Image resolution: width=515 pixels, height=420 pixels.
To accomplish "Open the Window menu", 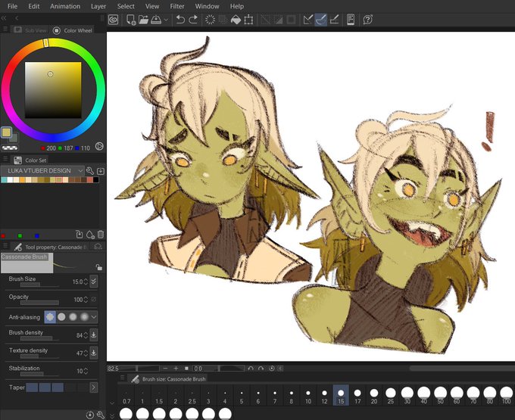I will [x=207, y=6].
